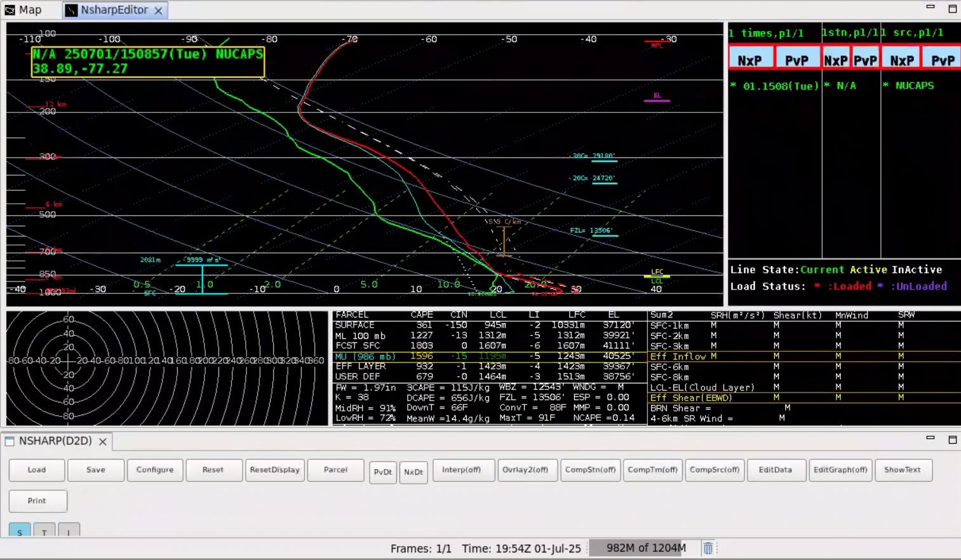This screenshot has height=560, width=961.
Task: Click the EditData button
Action: (x=776, y=470)
